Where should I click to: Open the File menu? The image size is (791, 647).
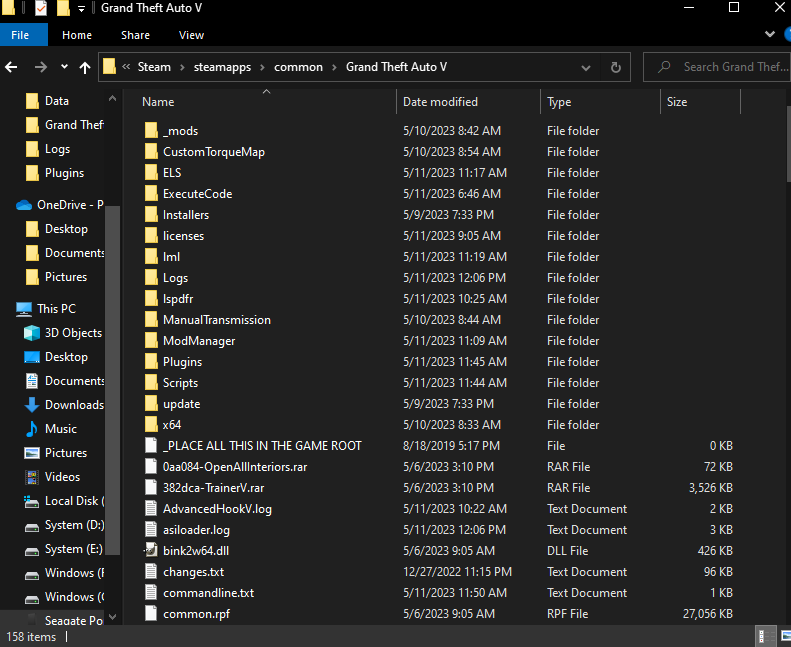point(20,35)
